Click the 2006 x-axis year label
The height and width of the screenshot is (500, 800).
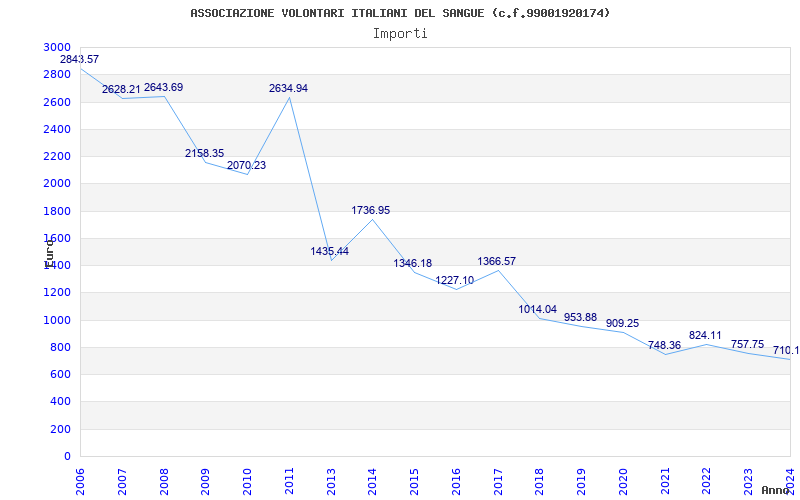pyautogui.click(x=80, y=481)
